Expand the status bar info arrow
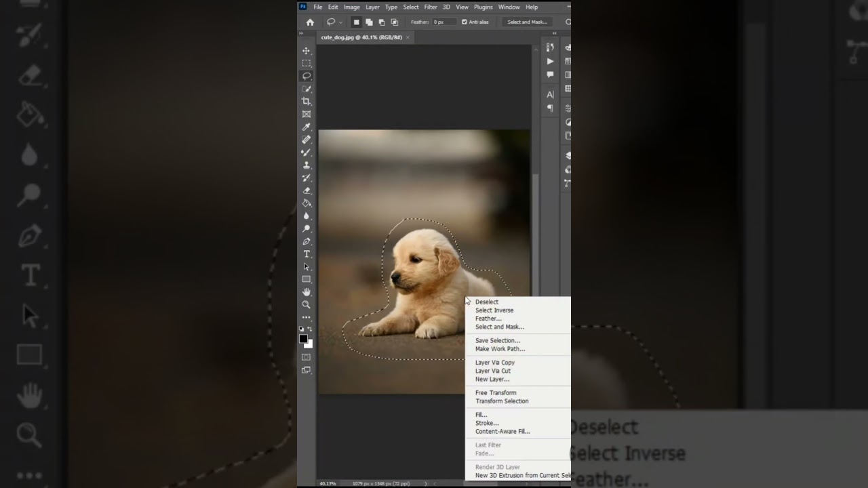 tap(425, 483)
